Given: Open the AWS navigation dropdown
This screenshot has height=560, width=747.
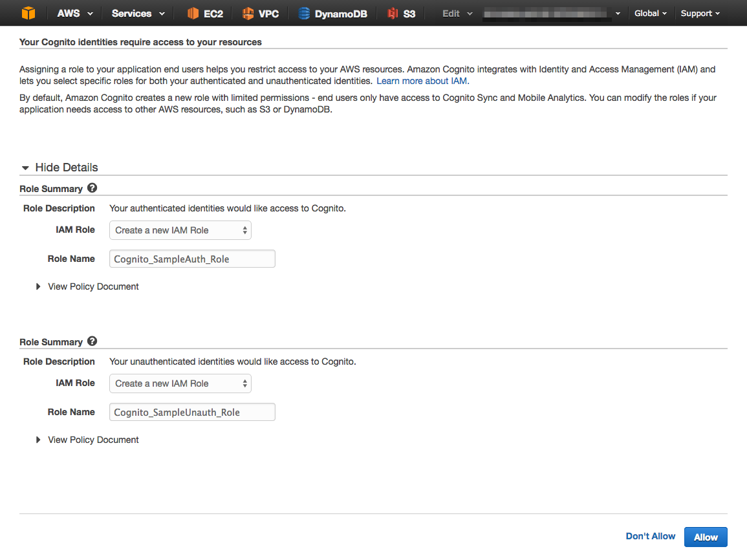Looking at the screenshot, I should (x=74, y=12).
